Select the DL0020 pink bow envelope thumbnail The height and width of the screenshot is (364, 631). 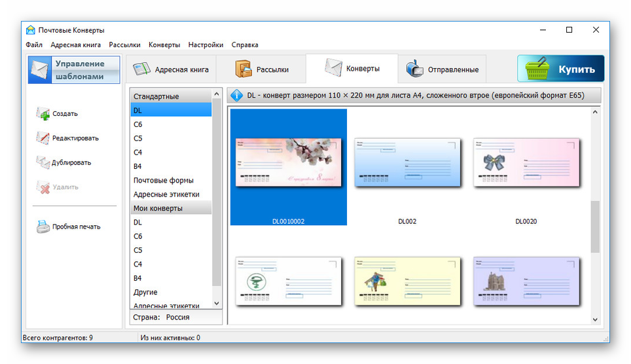point(526,162)
